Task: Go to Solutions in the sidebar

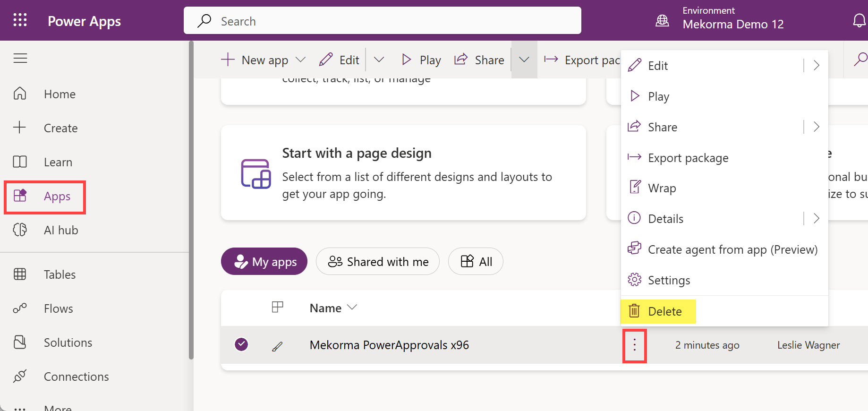Action: pyautogui.click(x=68, y=342)
